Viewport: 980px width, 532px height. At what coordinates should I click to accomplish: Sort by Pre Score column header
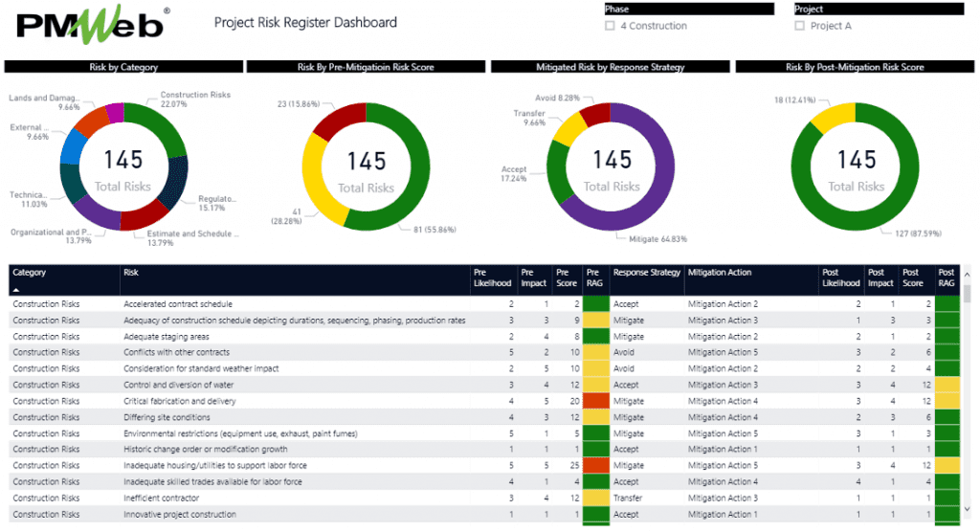(x=567, y=277)
